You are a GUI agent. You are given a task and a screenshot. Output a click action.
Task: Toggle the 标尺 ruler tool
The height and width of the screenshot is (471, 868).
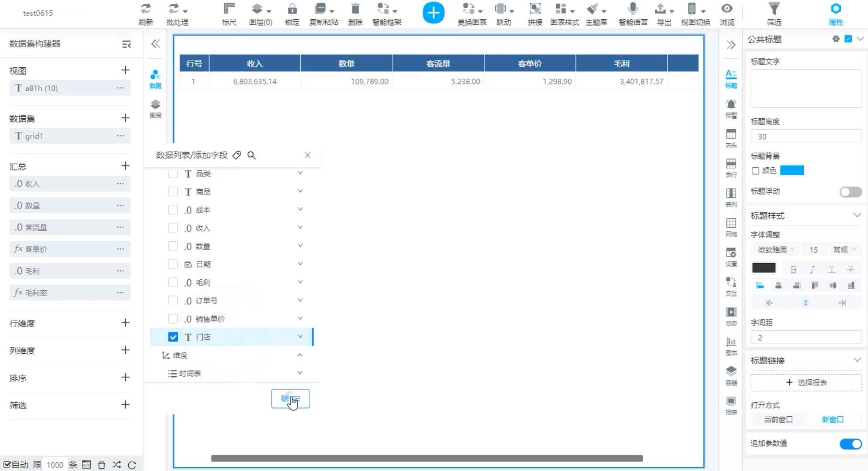[229, 9]
